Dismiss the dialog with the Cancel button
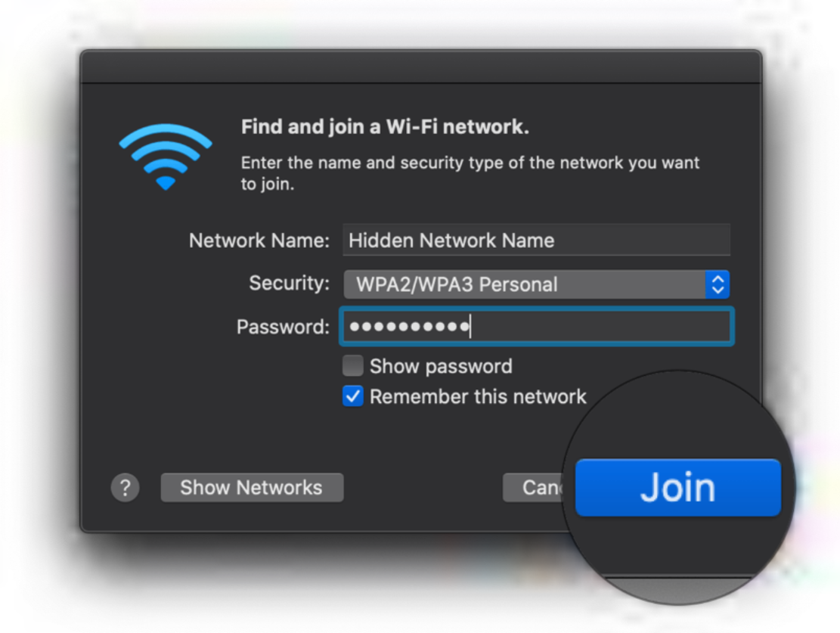 click(x=534, y=488)
